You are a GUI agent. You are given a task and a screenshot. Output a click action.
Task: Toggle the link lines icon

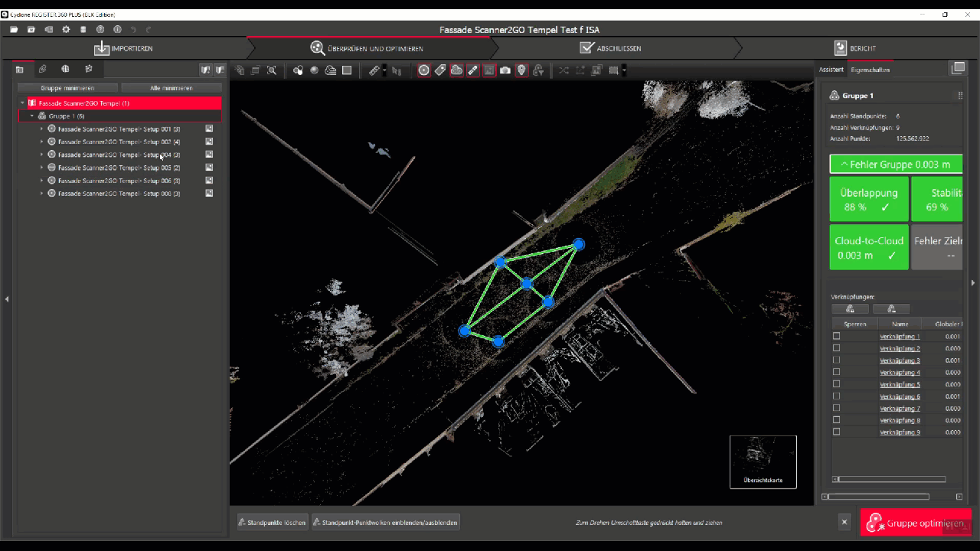tap(473, 70)
